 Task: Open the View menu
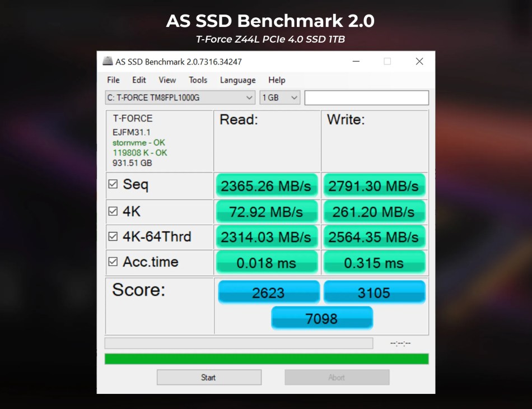click(167, 80)
